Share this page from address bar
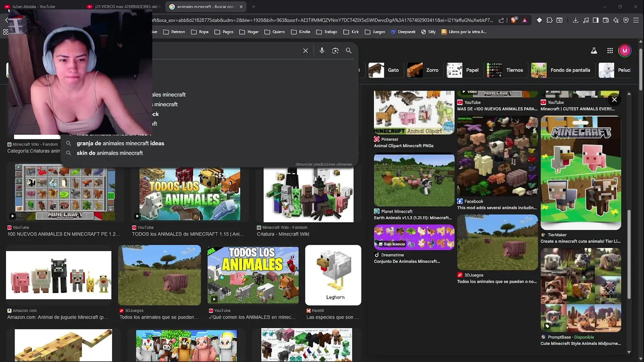Screen dimensions: 644x362 click(501, 20)
